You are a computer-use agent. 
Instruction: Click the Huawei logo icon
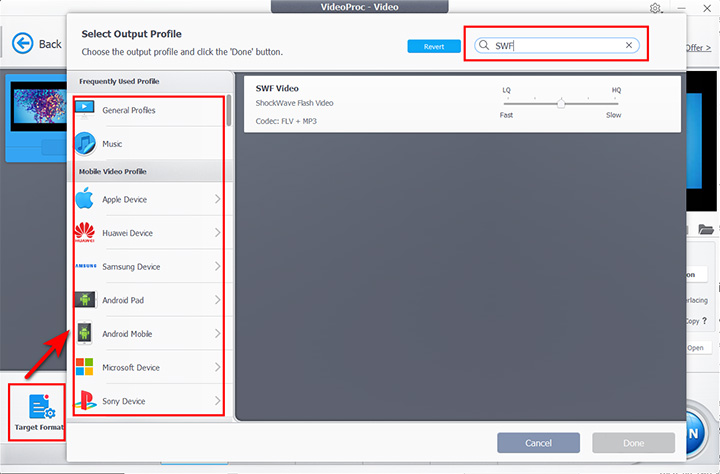point(85,232)
